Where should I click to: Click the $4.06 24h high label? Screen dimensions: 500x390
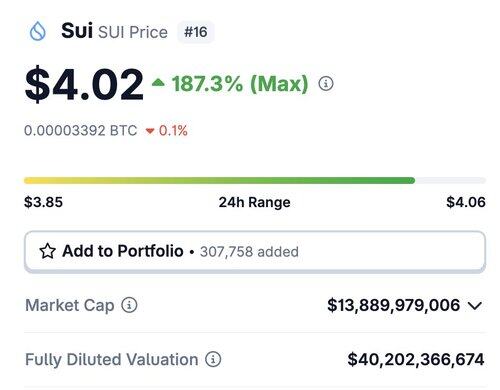(466, 202)
